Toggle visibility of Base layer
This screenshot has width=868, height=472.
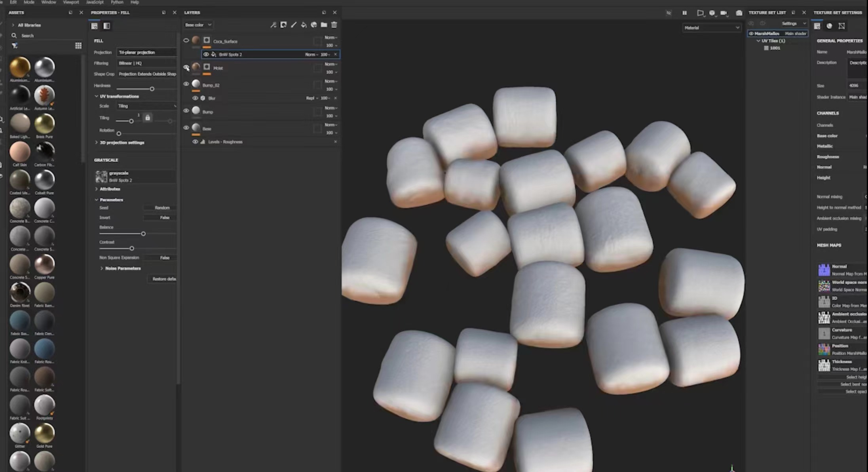tap(186, 128)
